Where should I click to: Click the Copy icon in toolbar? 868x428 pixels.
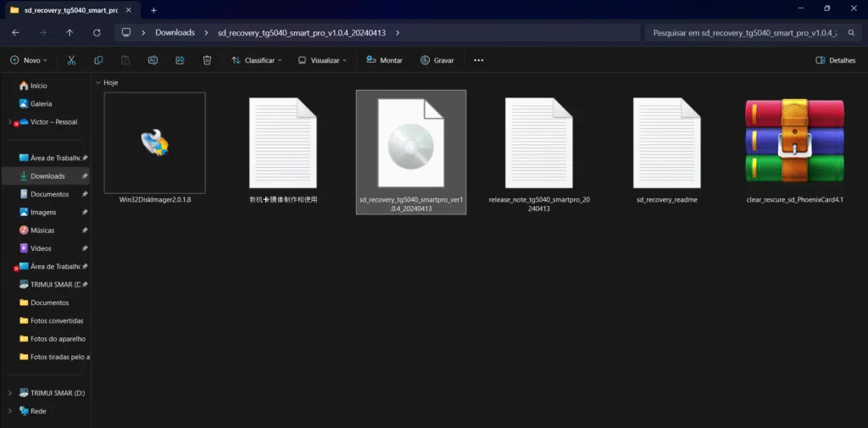[x=99, y=60]
